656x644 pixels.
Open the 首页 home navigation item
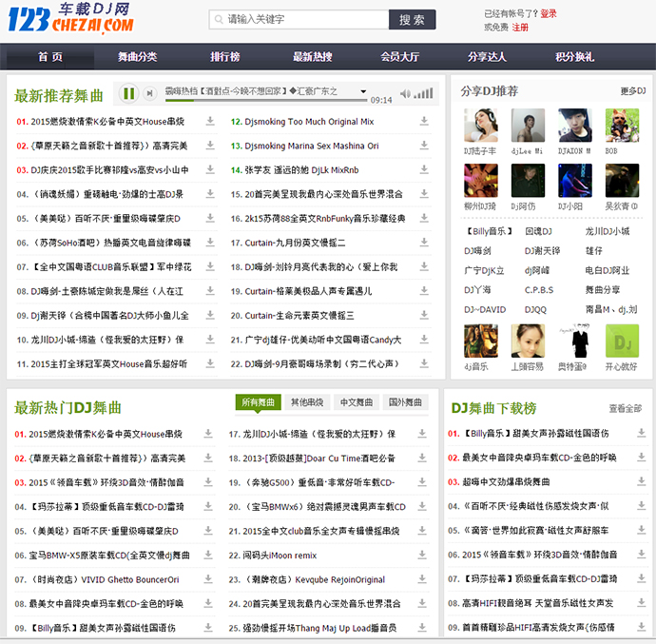pos(50,56)
